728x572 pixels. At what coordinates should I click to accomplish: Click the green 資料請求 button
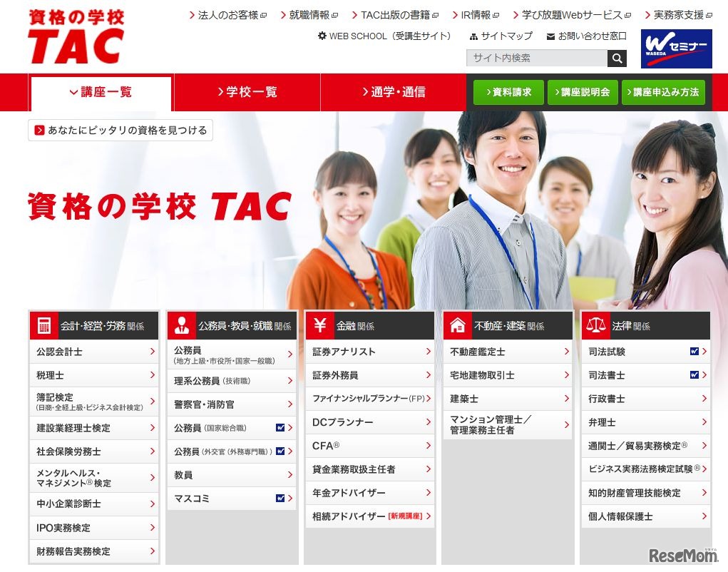tap(508, 92)
